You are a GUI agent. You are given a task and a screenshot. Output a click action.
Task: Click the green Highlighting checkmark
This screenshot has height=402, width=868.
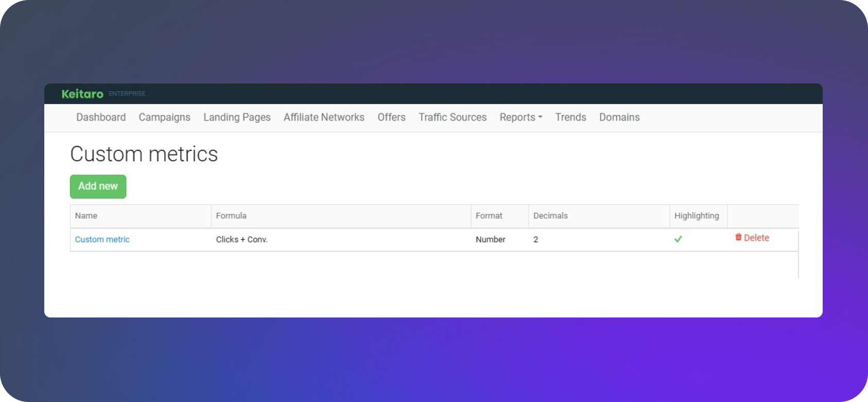(678, 239)
